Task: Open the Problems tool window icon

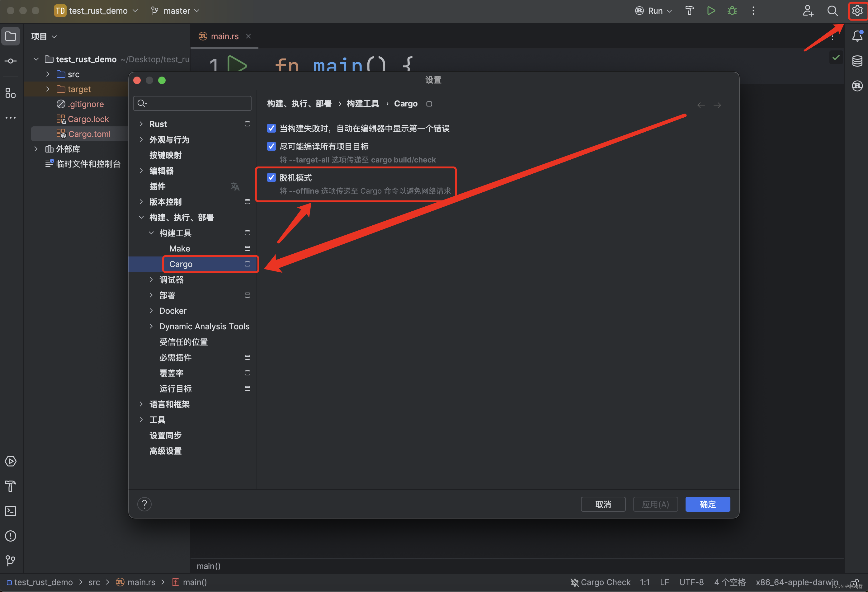Action: click(x=11, y=536)
